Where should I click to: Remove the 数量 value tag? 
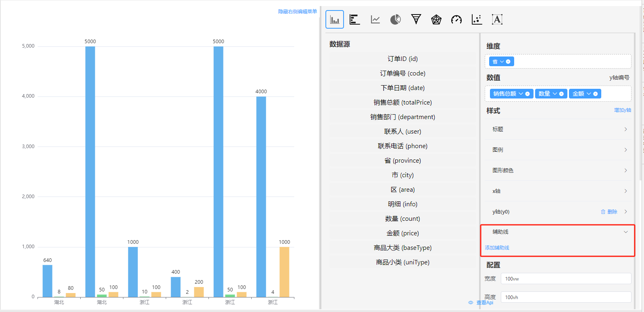point(561,94)
